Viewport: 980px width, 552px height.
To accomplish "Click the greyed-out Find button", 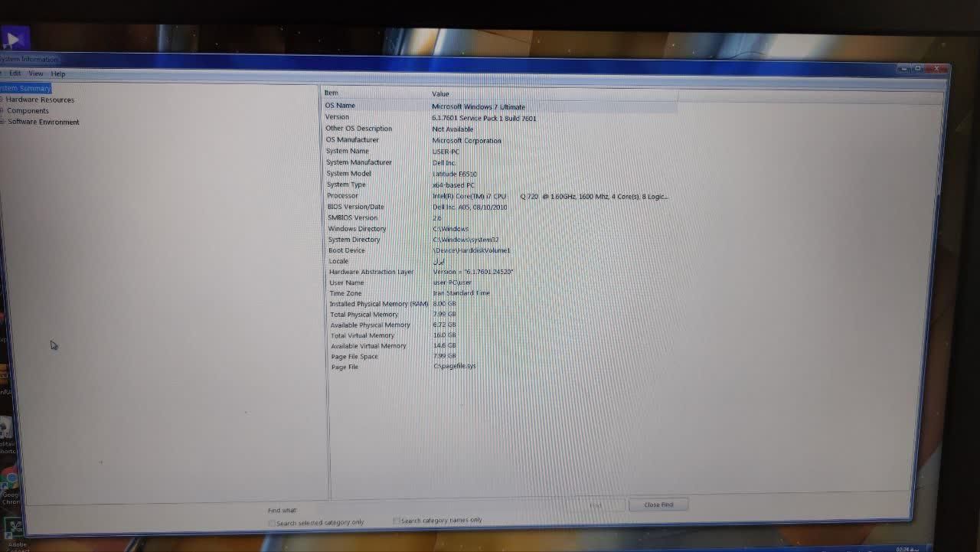I will 596,505.
